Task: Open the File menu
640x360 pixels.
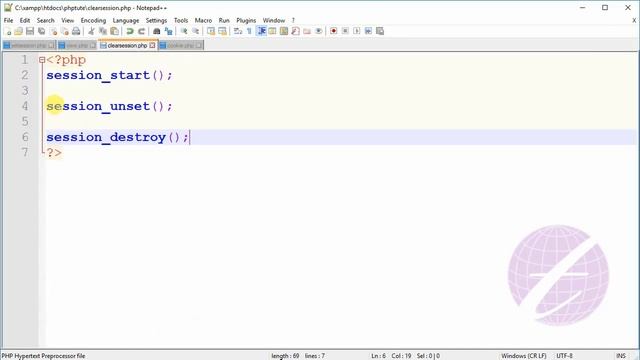Action: click(x=8, y=20)
